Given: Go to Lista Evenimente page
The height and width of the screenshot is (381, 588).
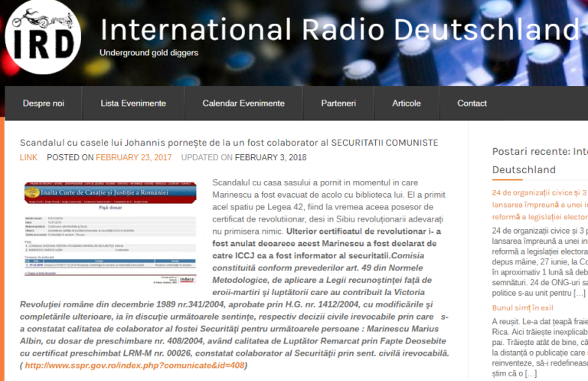Looking at the screenshot, I should tap(133, 103).
